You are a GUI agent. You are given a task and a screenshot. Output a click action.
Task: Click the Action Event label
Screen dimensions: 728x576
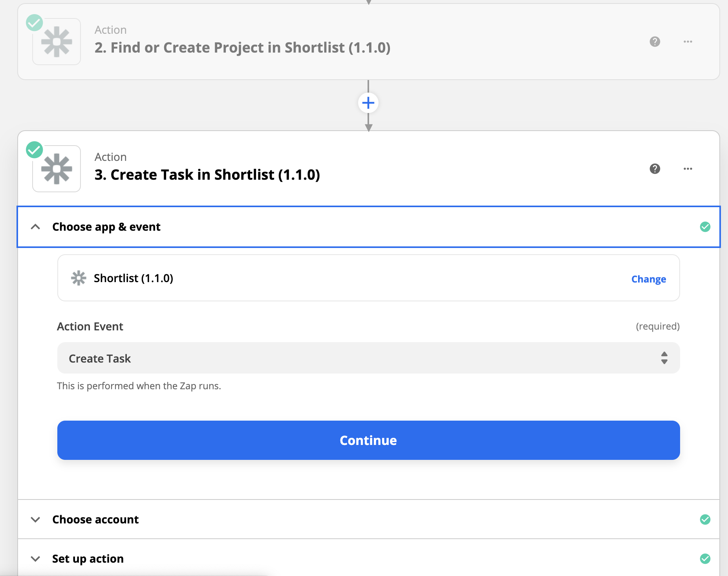tap(90, 326)
